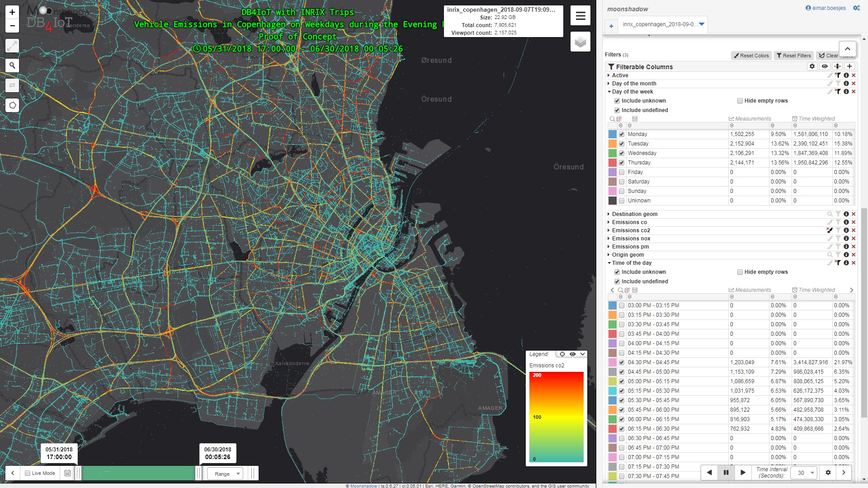This screenshot has height=488, width=868.
Task: Collapse the timeline bar with left chevron
Action: pyautogui.click(x=13, y=473)
